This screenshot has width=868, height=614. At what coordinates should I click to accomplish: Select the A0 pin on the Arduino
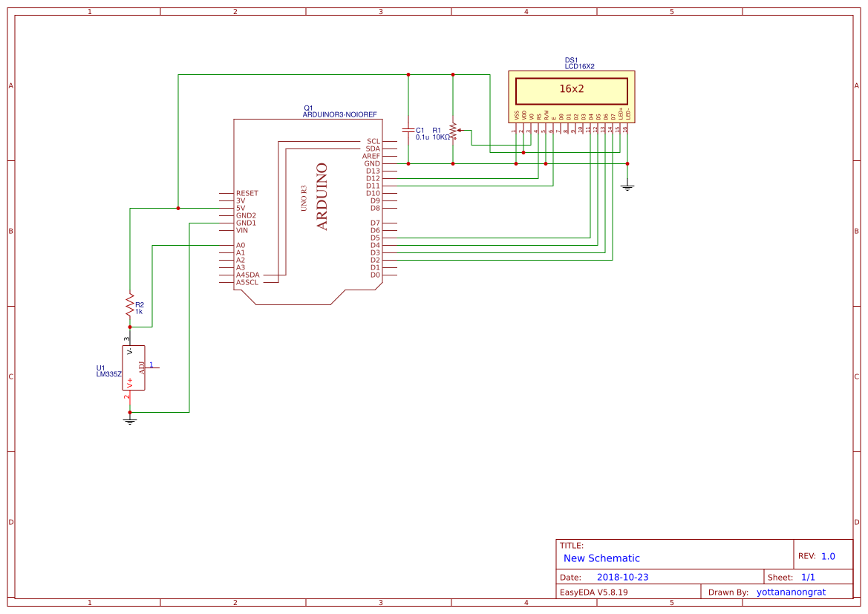click(x=240, y=245)
